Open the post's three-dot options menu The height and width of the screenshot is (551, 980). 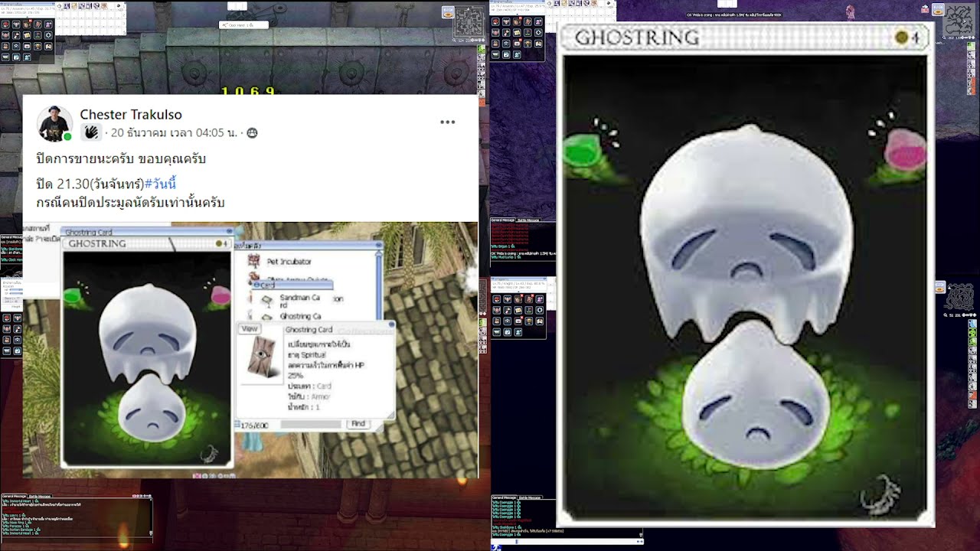pyautogui.click(x=448, y=122)
